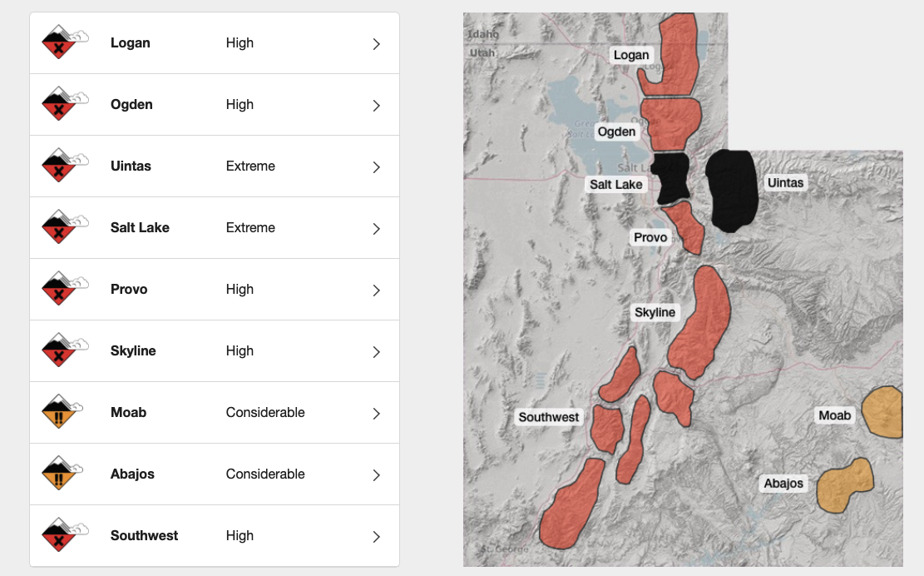The image size is (924, 576).
Task: Select the Ogden label on the map
Action: click(616, 132)
